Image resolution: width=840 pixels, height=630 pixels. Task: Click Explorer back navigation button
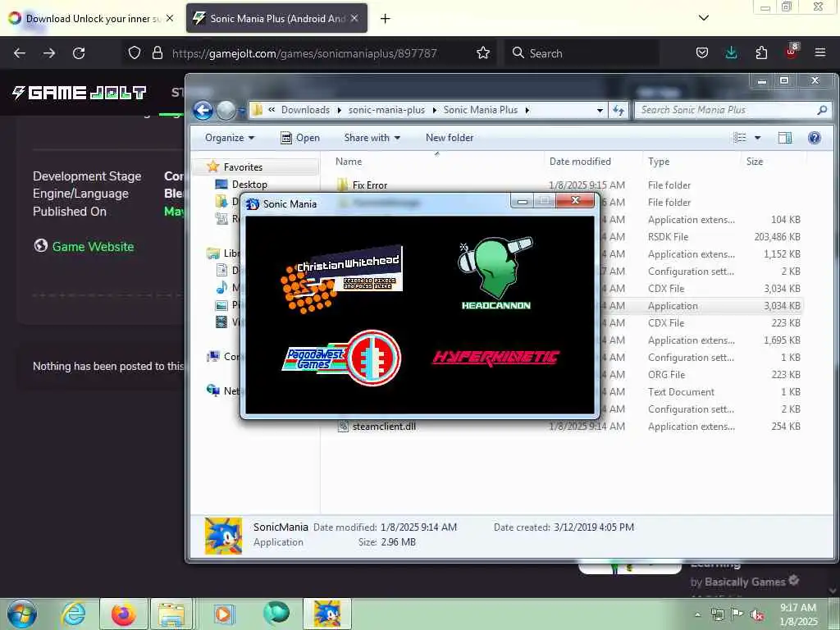pos(203,111)
